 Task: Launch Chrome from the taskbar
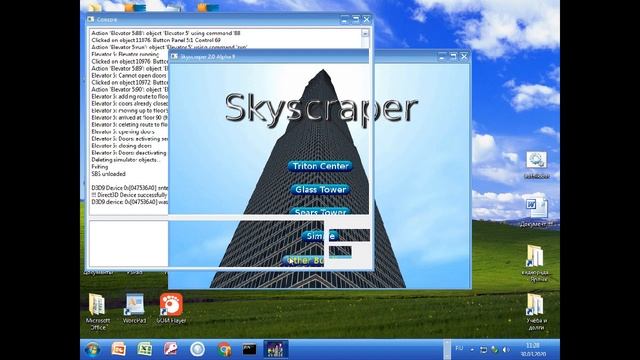coord(223,349)
